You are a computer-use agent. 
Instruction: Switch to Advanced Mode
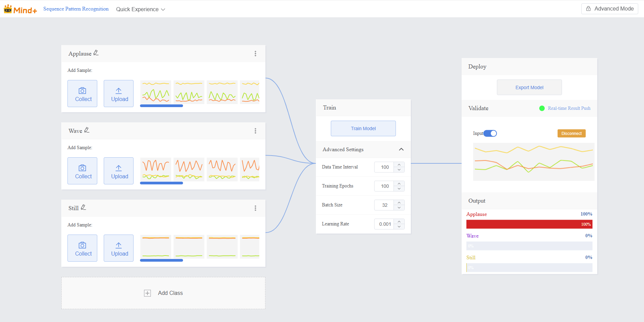[610, 9]
